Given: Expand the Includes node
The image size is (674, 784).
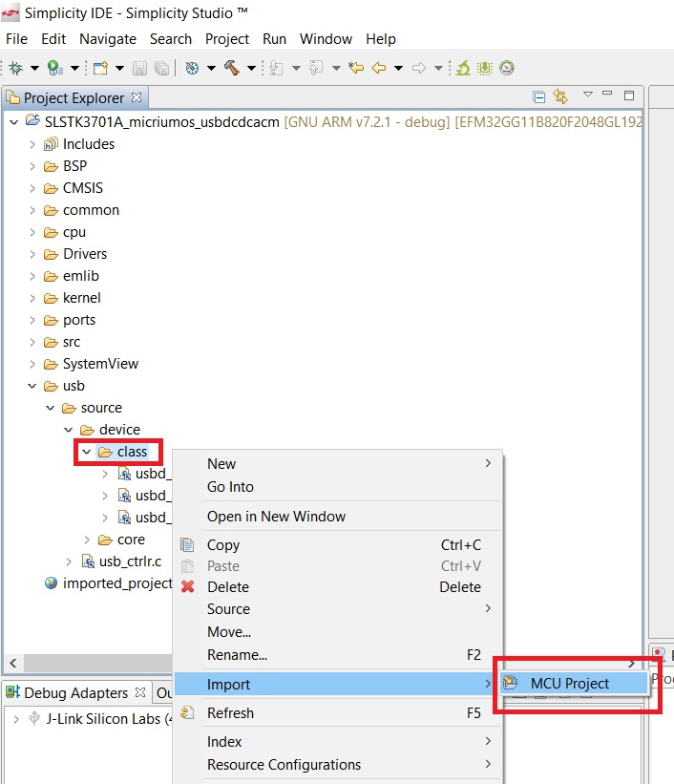Looking at the screenshot, I should pos(32,144).
